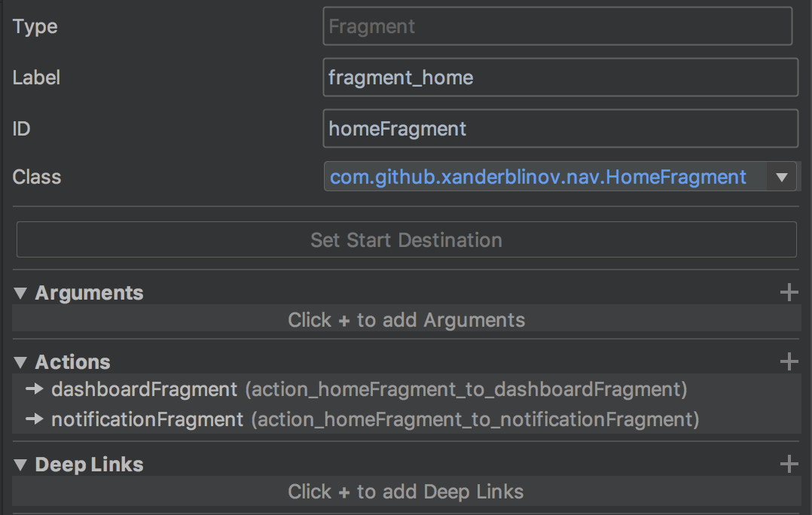
Task: Edit the ID field containing homeFragment
Action: 559,129
